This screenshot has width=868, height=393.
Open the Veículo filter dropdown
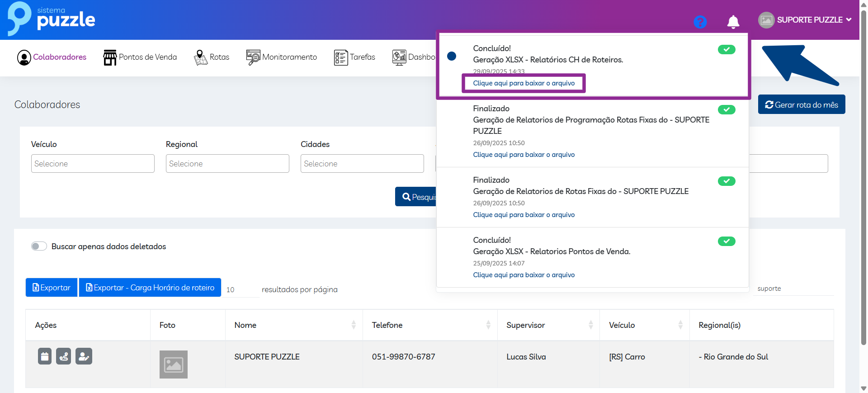pyautogui.click(x=93, y=164)
